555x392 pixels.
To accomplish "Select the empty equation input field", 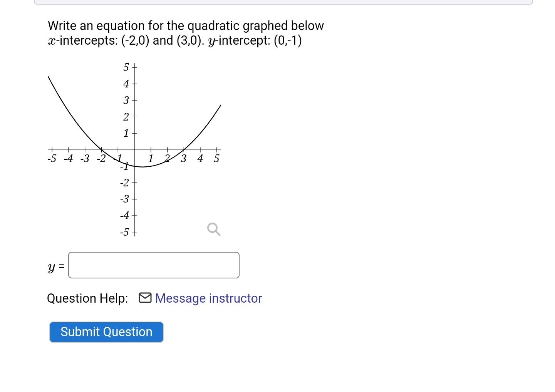I will point(153,265).
